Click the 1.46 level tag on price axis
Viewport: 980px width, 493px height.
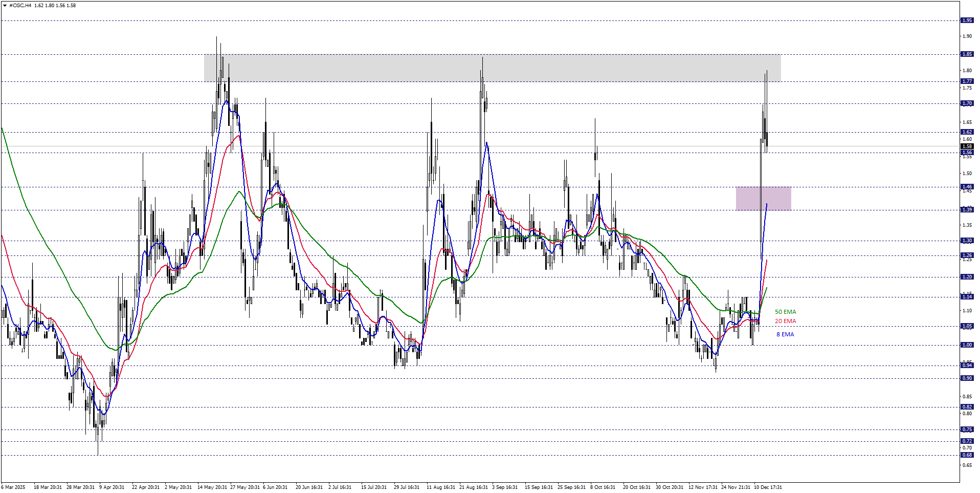[967, 187]
